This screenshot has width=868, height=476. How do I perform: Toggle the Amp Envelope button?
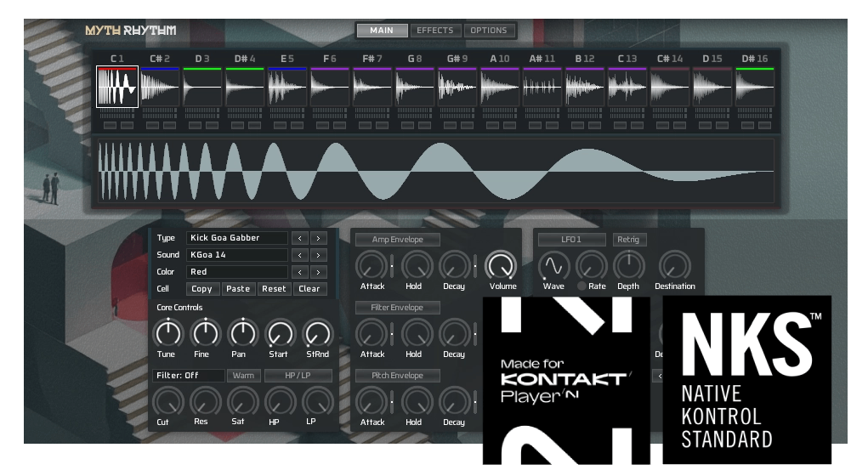tap(398, 240)
